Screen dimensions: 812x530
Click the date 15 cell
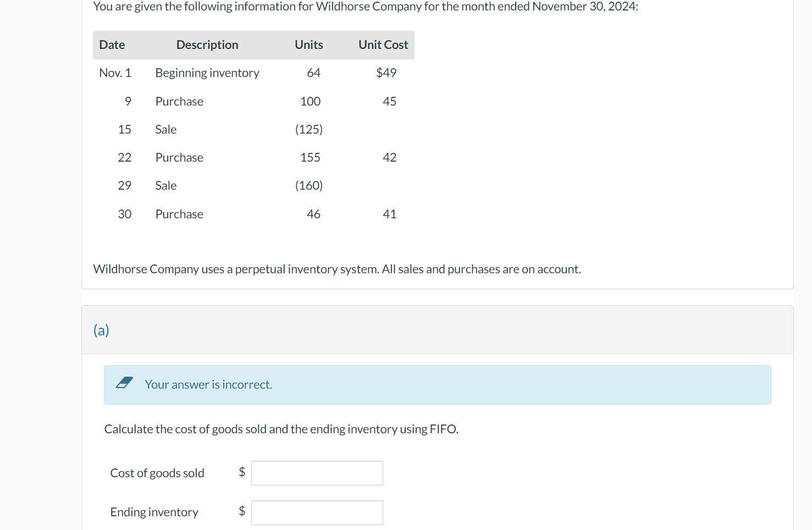[x=125, y=130]
